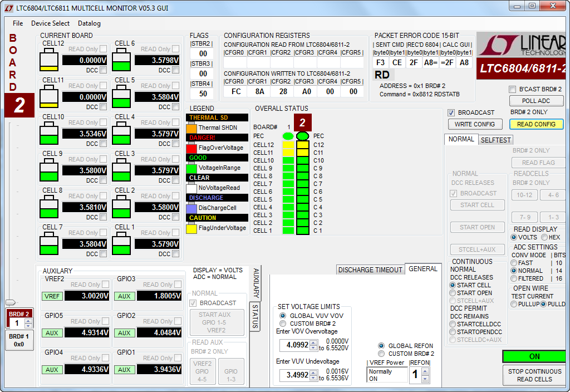Screen dimensions: 570x392
Task: Click the board selection slider handle
Action: 11,302
